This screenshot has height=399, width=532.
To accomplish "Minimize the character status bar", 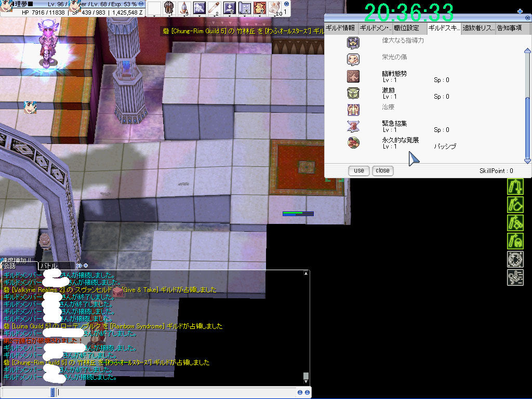I will pyautogui.click(x=141, y=4).
